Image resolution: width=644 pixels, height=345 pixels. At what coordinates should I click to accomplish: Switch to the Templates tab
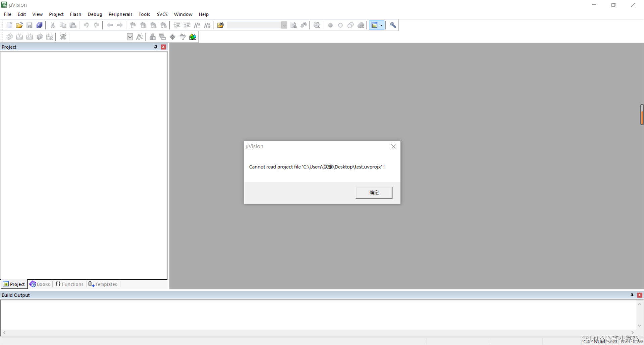pyautogui.click(x=103, y=284)
